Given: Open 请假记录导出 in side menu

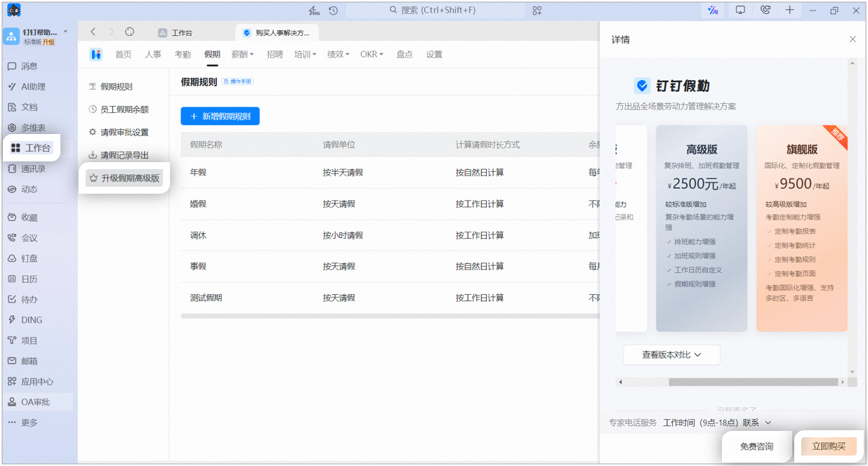Looking at the screenshot, I should [x=119, y=155].
